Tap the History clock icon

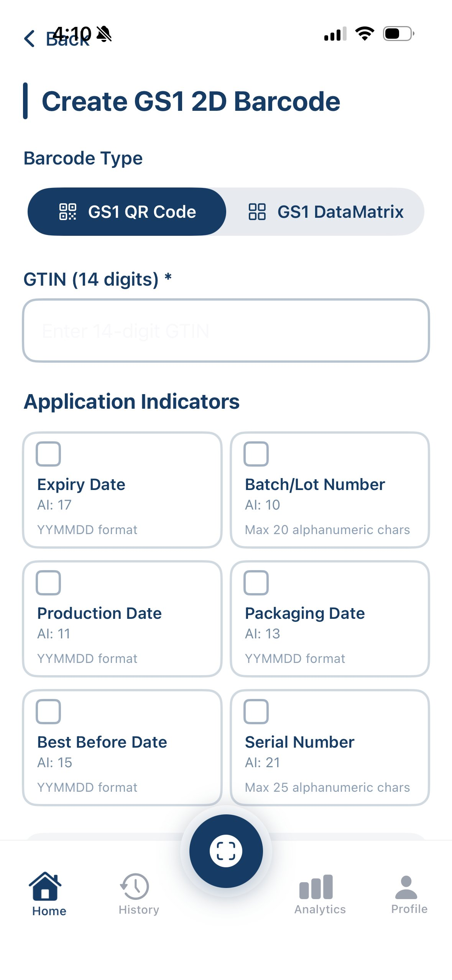coord(135,886)
